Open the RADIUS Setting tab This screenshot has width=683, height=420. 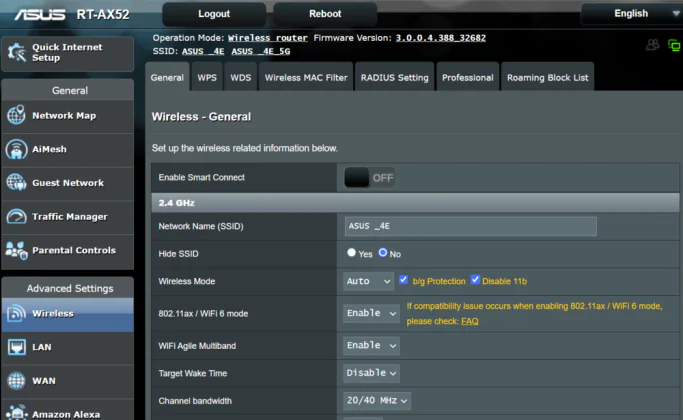tap(395, 78)
